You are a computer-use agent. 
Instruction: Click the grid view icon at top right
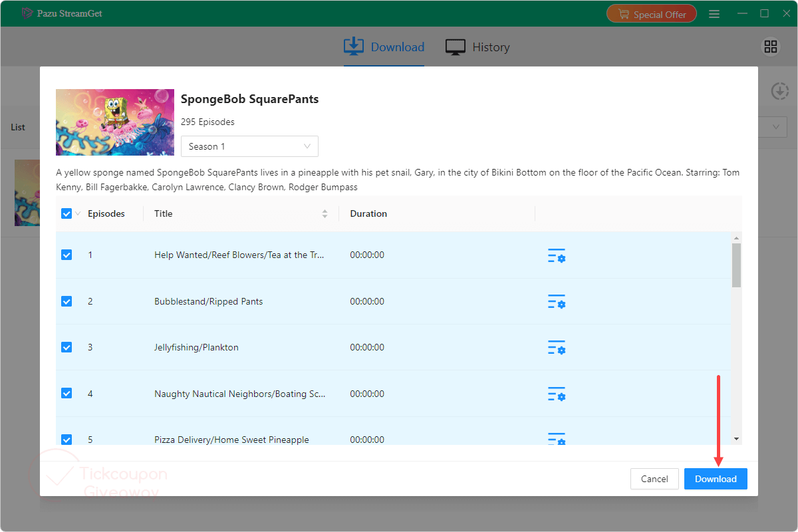click(771, 47)
